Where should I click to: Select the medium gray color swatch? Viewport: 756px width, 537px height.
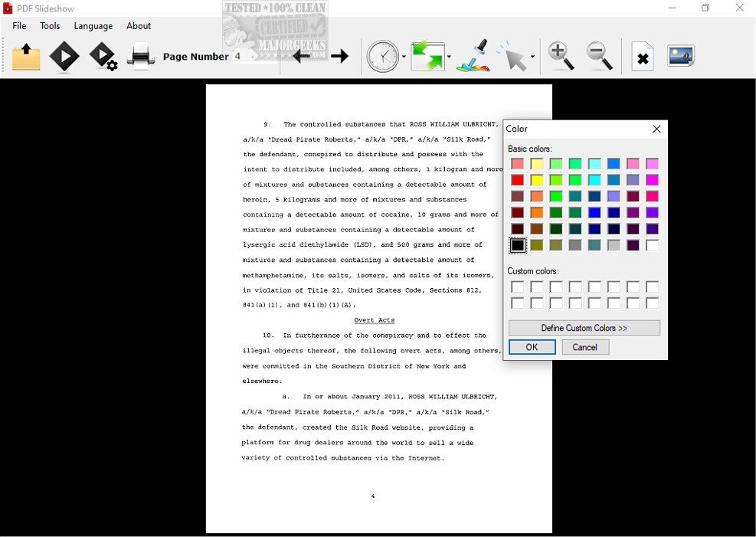pos(575,245)
